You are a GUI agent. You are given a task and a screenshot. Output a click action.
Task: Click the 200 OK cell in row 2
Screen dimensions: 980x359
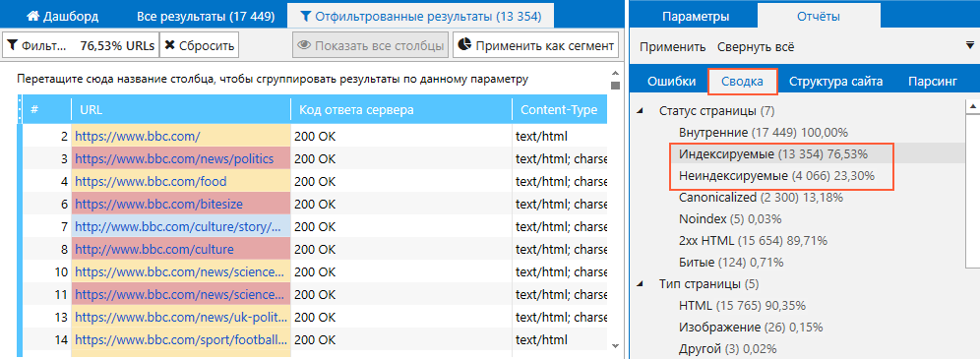[x=400, y=136]
